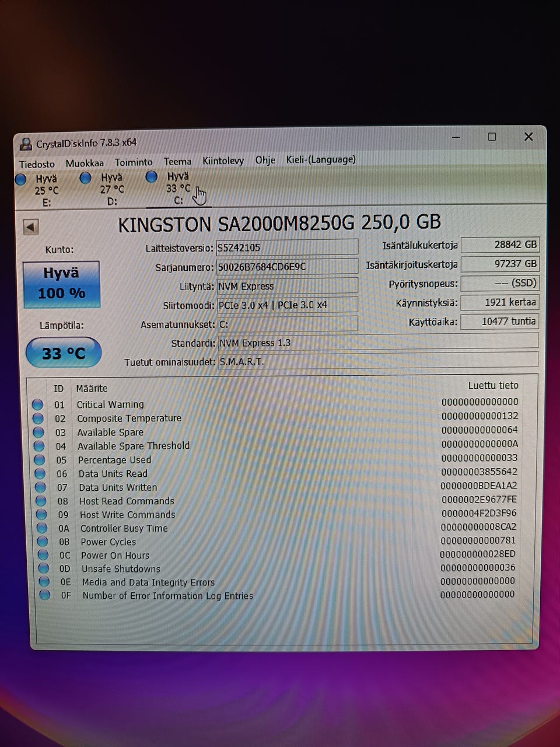Click raw value 00000003855642
The height and width of the screenshot is (747, 560).
click(x=479, y=472)
